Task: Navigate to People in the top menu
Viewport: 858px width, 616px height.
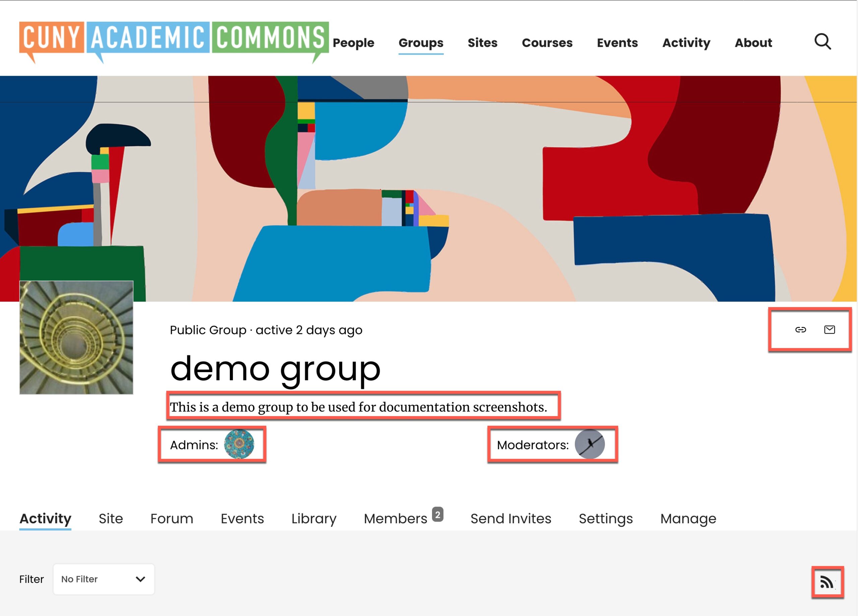Action: 353,43
